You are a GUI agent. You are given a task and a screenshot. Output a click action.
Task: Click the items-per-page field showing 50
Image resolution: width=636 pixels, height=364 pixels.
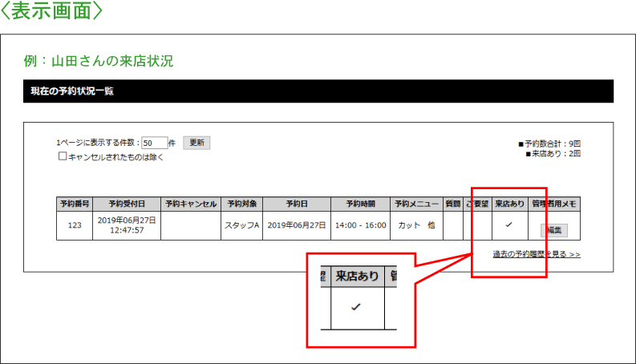point(154,143)
